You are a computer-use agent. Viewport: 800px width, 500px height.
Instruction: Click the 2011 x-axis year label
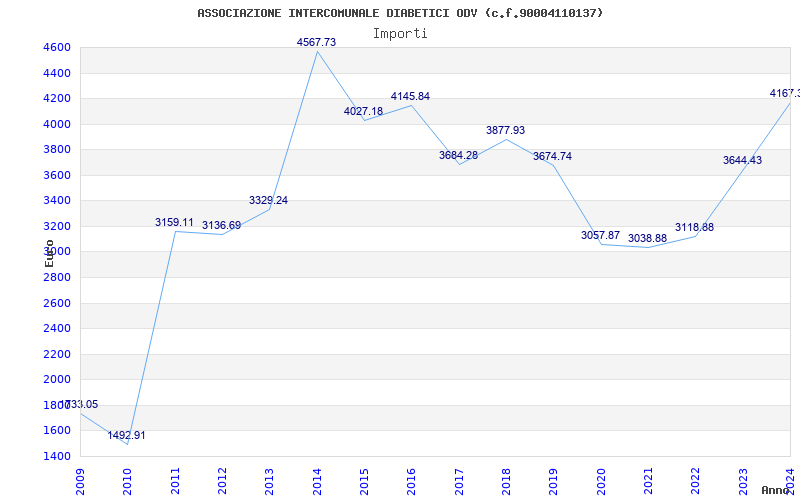175,482
